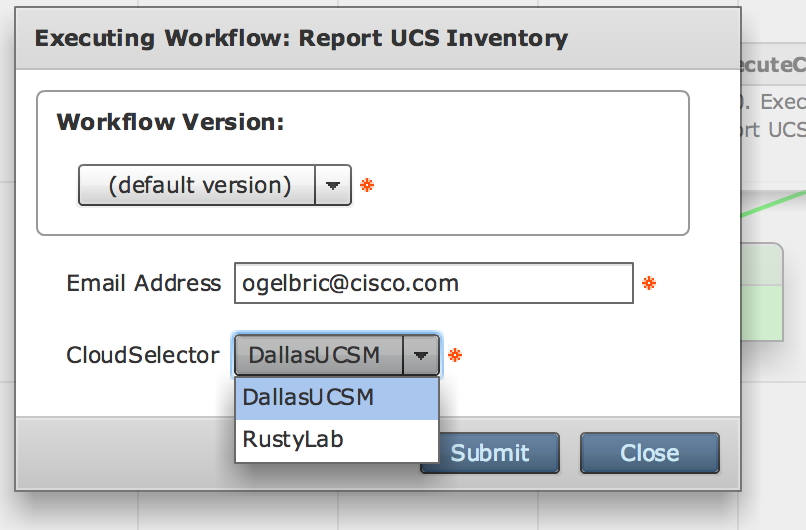Select the green workflow node behind the dialog
The image size is (806, 530).
coord(762,292)
